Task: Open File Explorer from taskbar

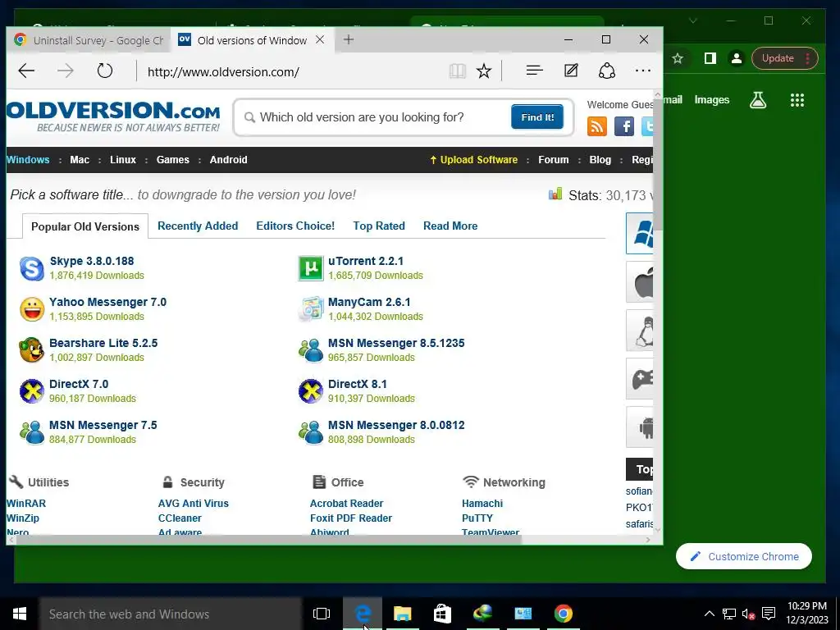Action: tap(402, 614)
